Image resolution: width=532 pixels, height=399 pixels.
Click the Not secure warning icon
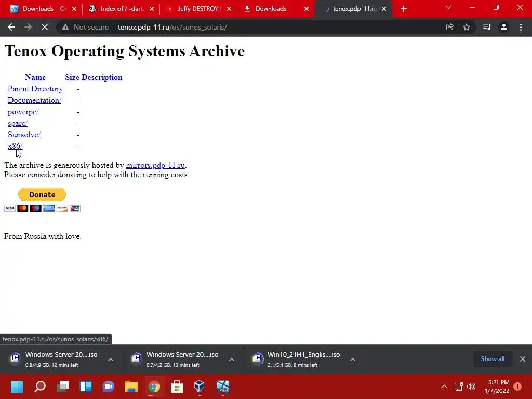(x=65, y=27)
